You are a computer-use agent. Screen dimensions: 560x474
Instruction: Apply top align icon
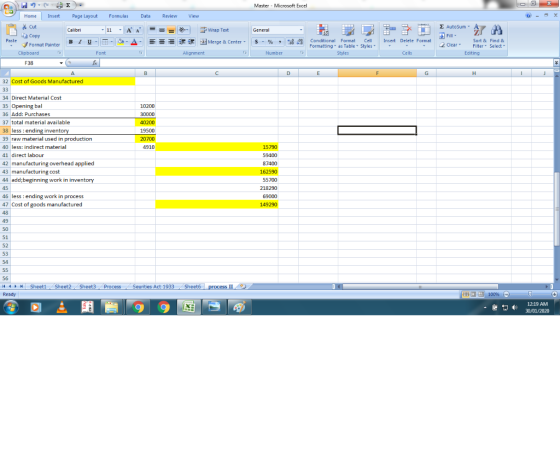pyautogui.click(x=152, y=30)
